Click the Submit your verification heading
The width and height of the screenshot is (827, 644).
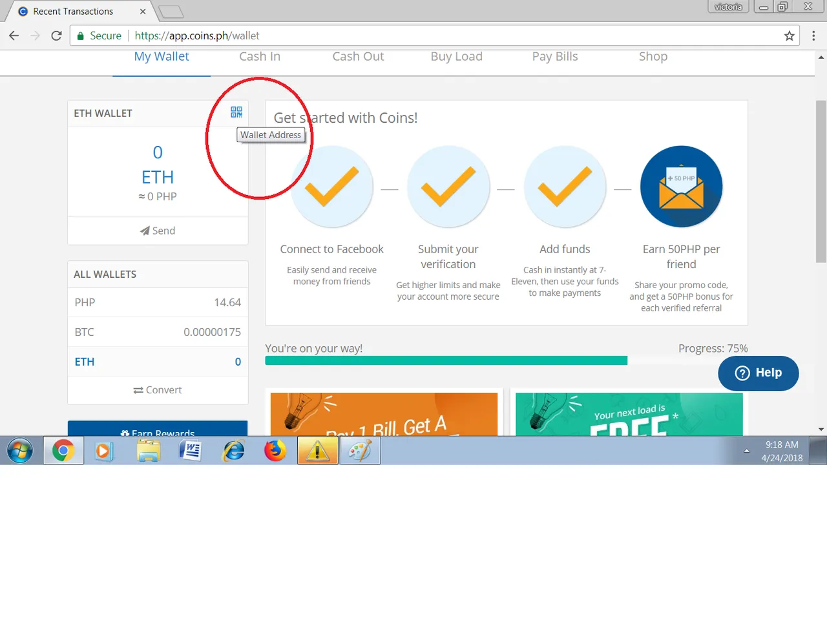[x=448, y=256]
